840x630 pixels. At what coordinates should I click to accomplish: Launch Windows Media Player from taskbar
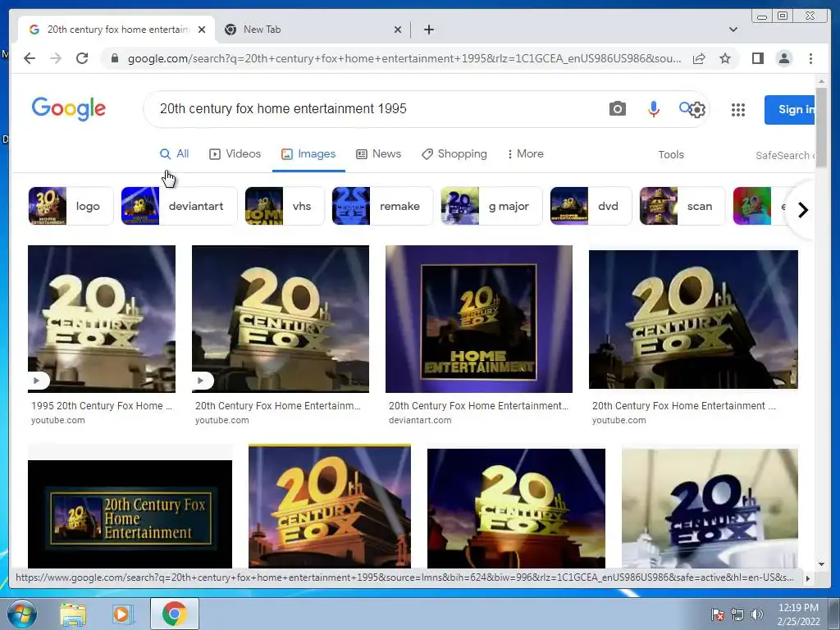123,614
